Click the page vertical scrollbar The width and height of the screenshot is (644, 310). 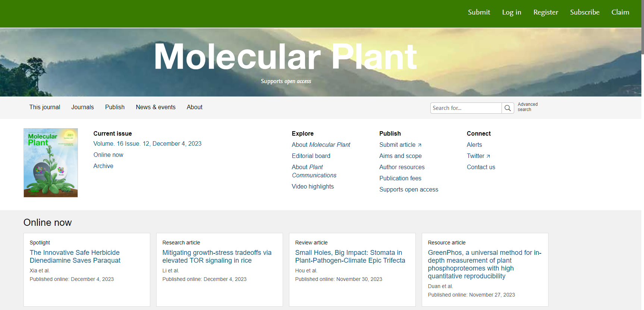click(642, 149)
